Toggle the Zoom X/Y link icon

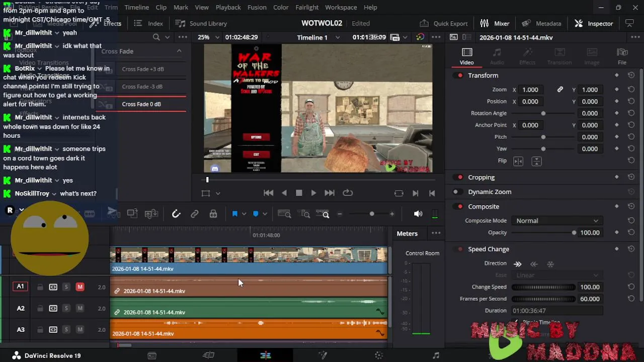[560, 89]
